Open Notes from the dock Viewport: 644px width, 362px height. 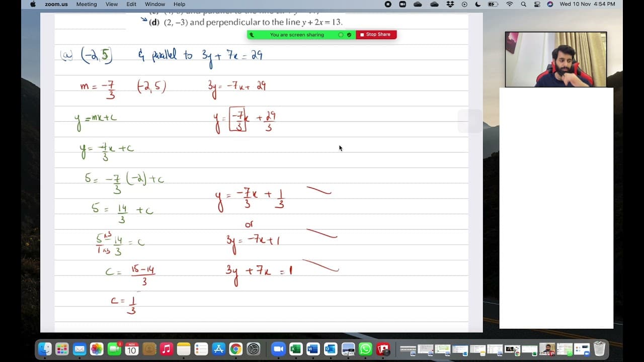pos(184,349)
